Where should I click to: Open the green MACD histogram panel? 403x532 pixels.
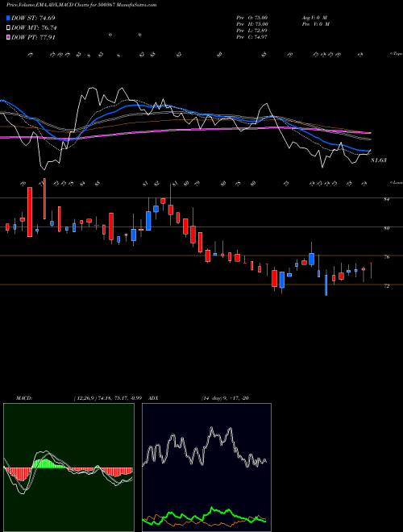coord(69,468)
